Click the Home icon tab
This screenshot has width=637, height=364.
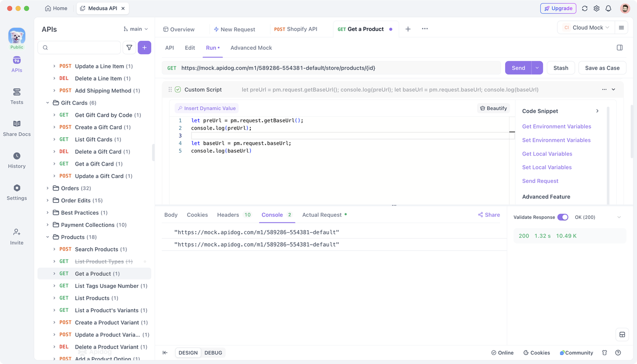[56, 8]
